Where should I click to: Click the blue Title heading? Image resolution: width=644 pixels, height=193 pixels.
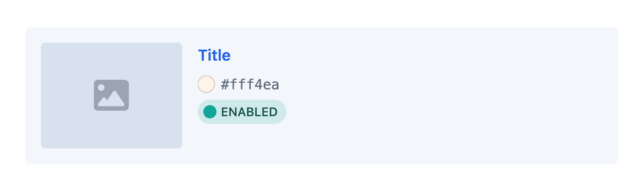coord(214,56)
